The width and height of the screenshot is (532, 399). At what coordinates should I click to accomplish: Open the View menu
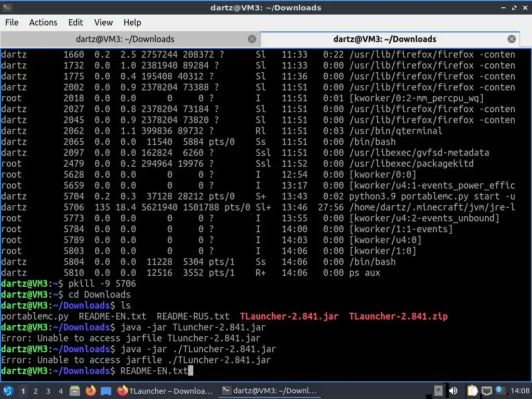pyautogui.click(x=103, y=22)
